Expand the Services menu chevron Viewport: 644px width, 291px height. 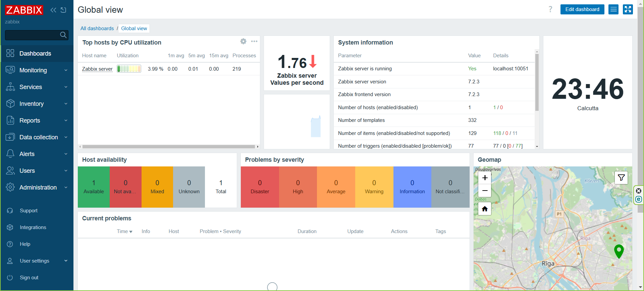coord(66,87)
